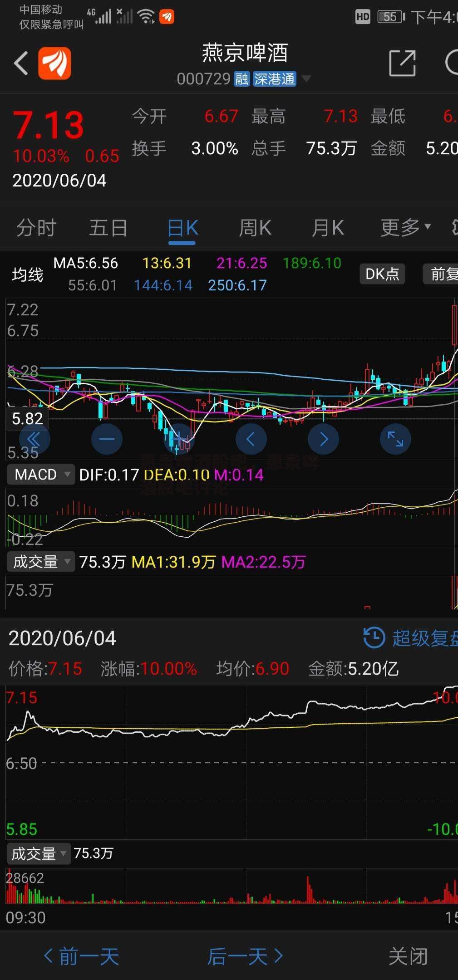Tap the green 189:6.10 average value
The height and width of the screenshot is (980, 458).
click(x=312, y=263)
